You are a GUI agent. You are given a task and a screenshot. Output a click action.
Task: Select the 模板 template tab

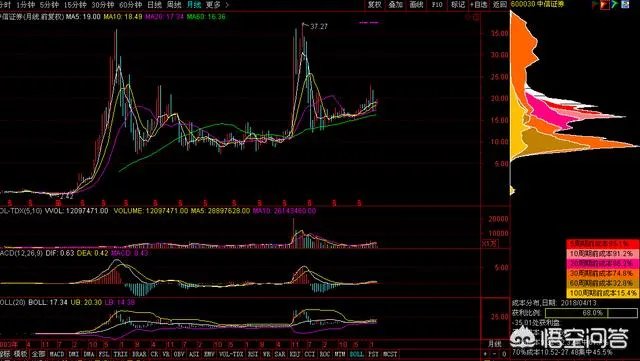click(20, 354)
